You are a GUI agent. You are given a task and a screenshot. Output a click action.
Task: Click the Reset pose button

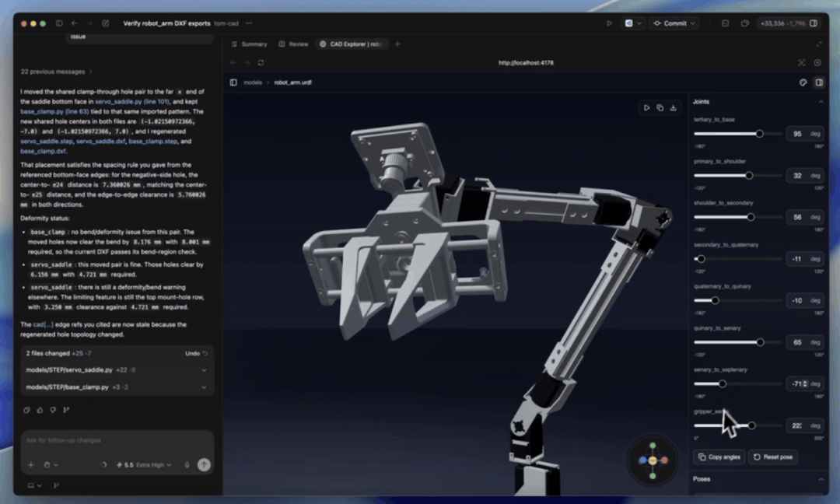tap(772, 457)
